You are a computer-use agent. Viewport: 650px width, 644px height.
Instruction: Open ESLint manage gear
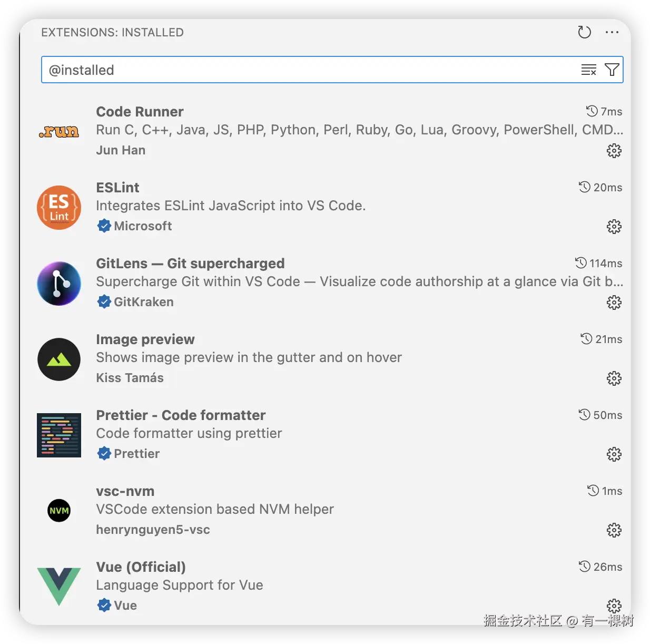614,227
